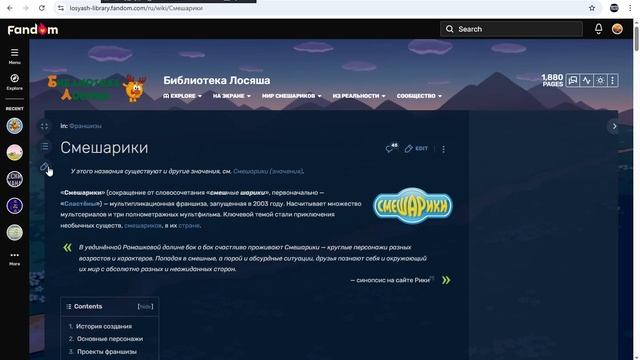Hide the Contents table
The height and width of the screenshot is (360, 640).
pos(145,307)
